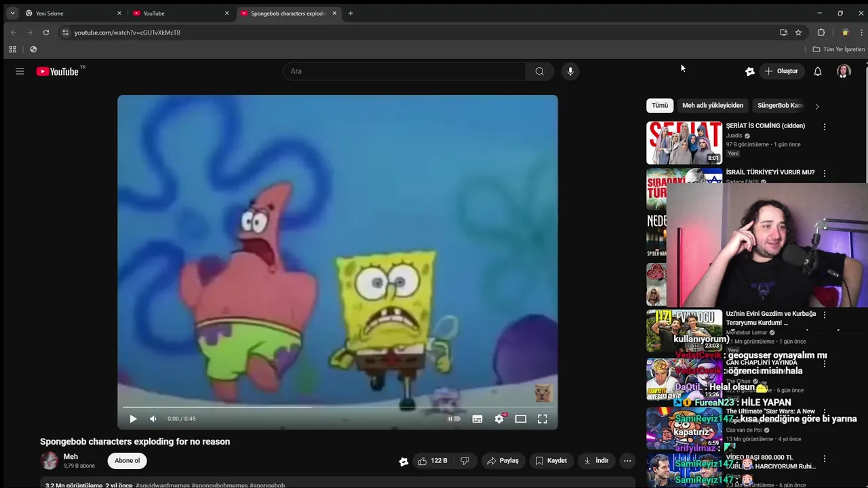
Task: Open the Chrome three-dot menu
Action: point(861,32)
